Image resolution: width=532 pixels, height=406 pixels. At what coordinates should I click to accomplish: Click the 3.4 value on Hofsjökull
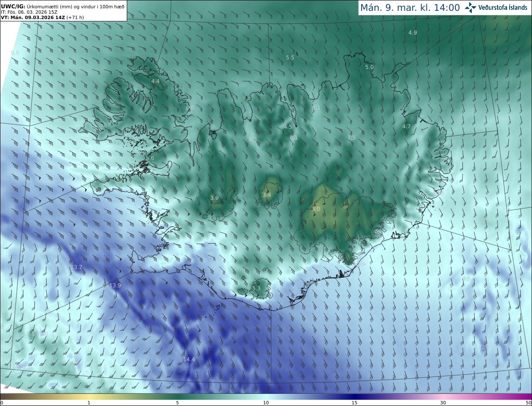267,195
